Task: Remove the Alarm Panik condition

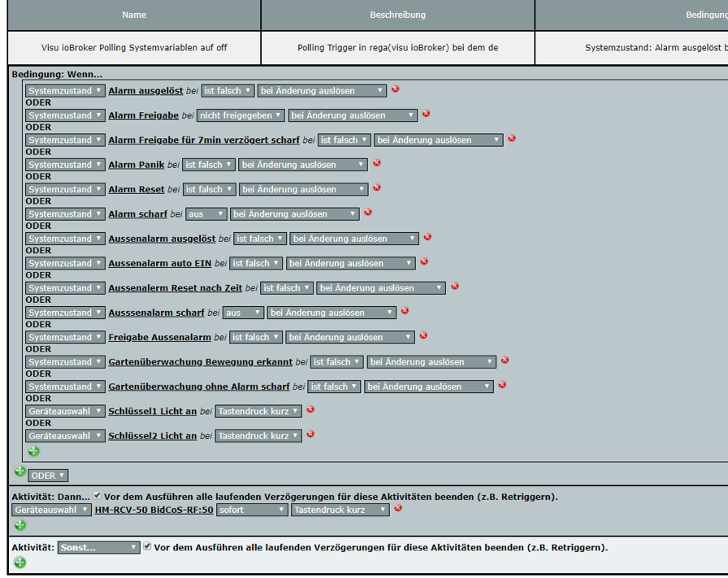Action: [376, 163]
